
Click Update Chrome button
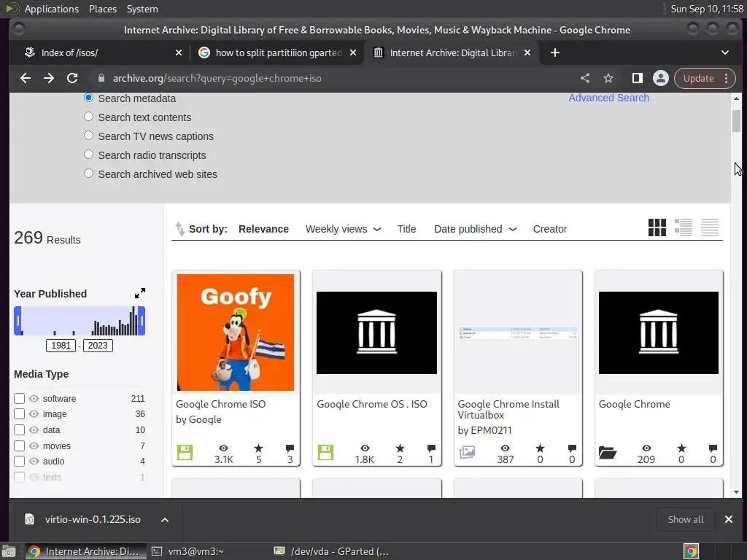pos(698,78)
